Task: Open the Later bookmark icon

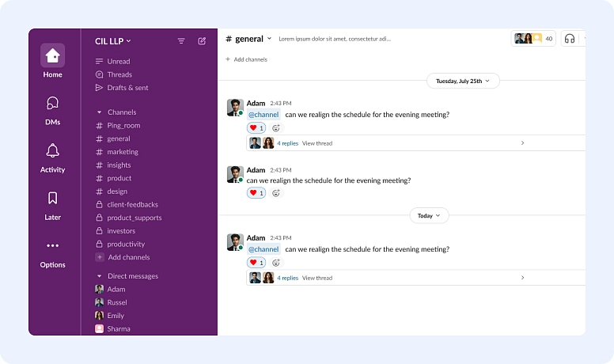Action: [52, 199]
